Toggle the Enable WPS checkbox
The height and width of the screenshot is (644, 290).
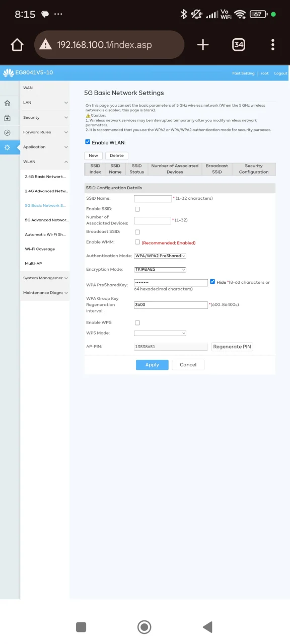click(137, 323)
